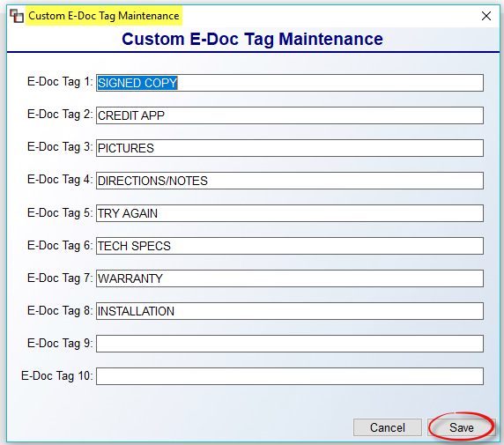
Task: Click the E-Doc Tag 5 TRY AGAIN field
Action: click(290, 213)
